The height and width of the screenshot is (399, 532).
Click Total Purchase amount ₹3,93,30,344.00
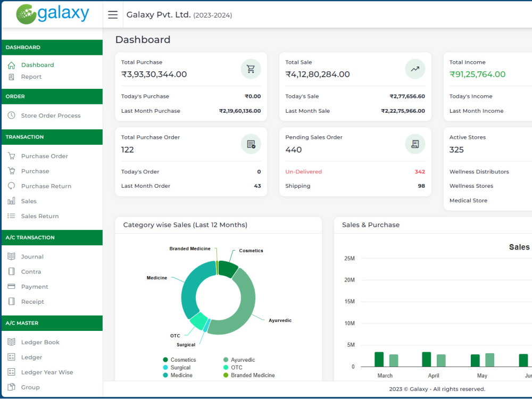coord(154,74)
